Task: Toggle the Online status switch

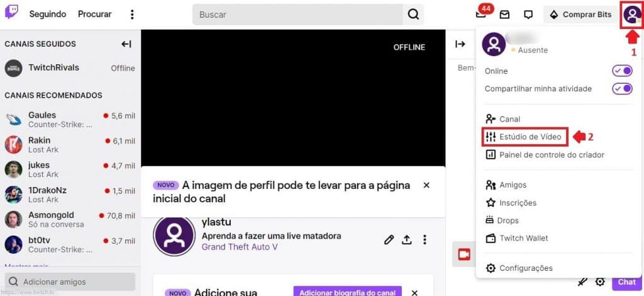Action: [x=622, y=71]
